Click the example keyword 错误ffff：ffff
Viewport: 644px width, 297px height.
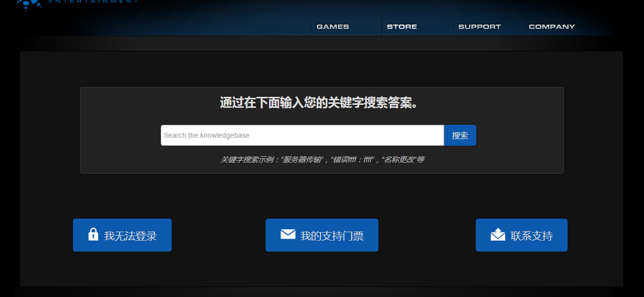(353, 160)
